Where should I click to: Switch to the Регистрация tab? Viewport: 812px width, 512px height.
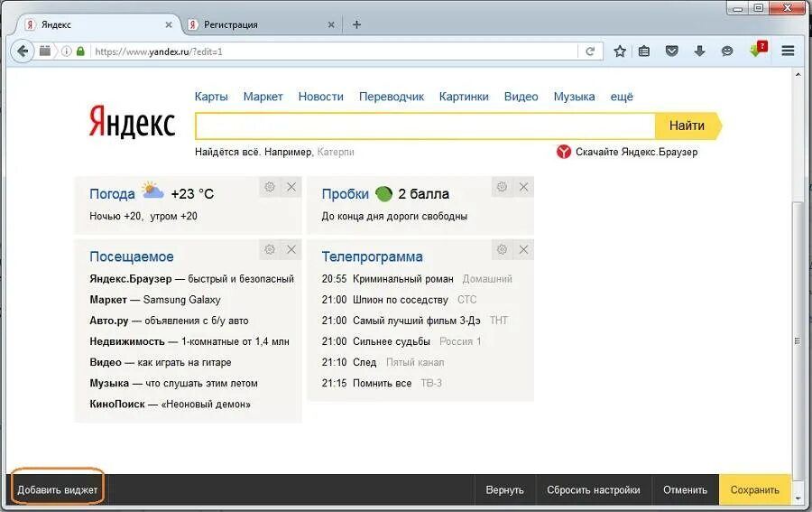click(x=262, y=24)
